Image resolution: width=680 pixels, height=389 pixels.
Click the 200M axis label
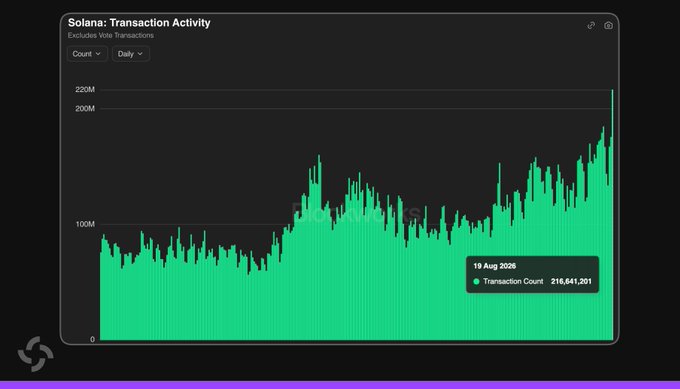tap(85, 108)
